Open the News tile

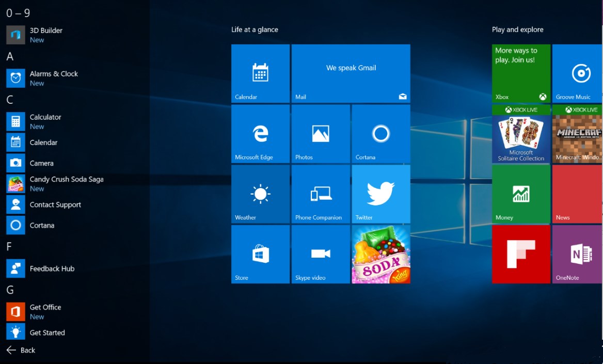click(577, 194)
